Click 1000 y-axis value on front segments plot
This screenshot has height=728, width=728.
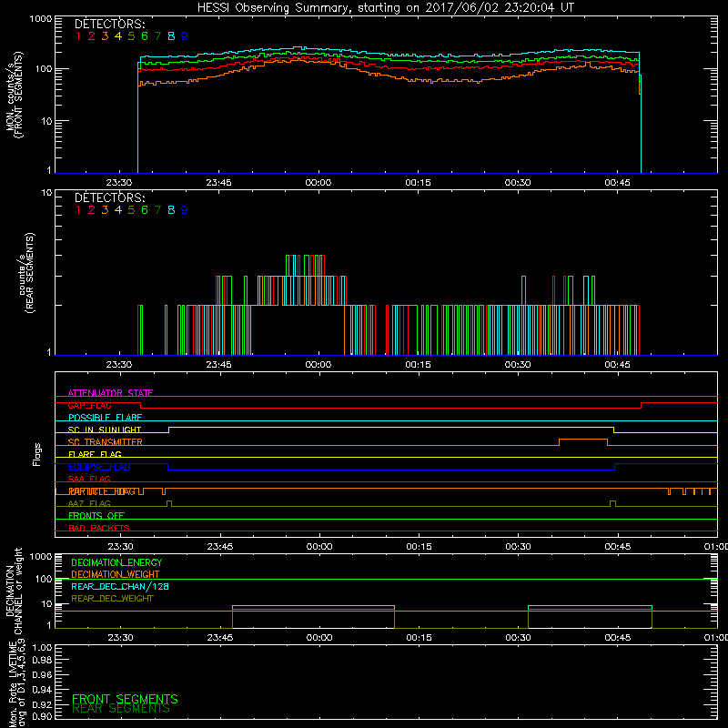pos(40,19)
